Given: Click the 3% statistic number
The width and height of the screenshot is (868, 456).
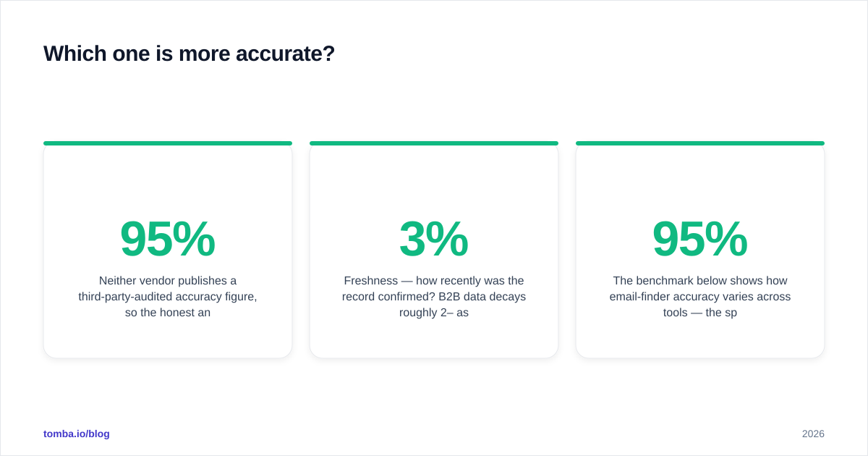Looking at the screenshot, I should tap(434, 239).
